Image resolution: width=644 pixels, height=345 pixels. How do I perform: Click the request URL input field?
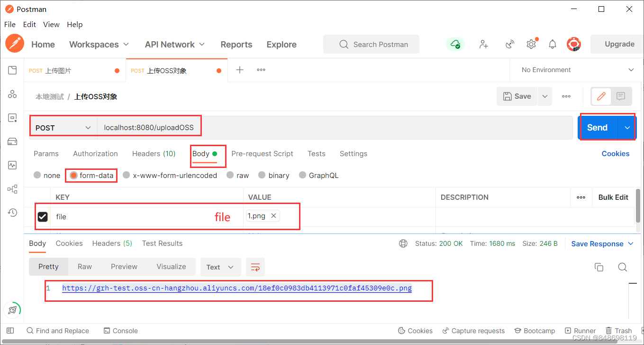335,128
